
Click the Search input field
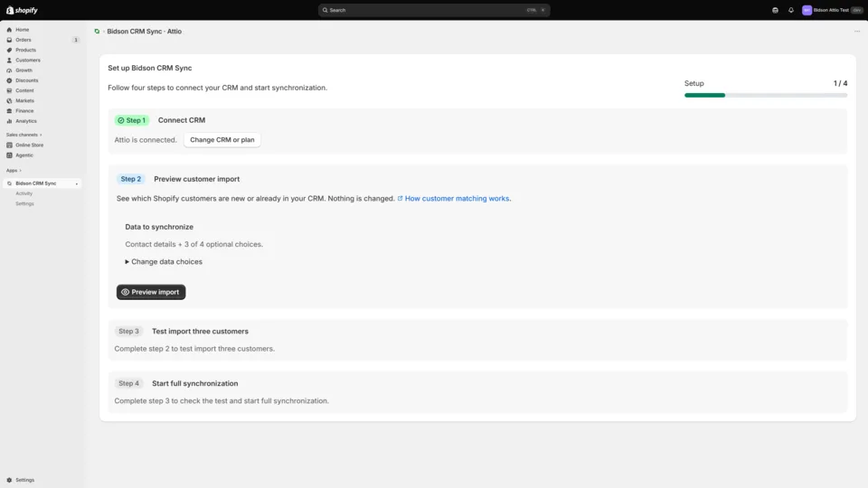click(433, 10)
